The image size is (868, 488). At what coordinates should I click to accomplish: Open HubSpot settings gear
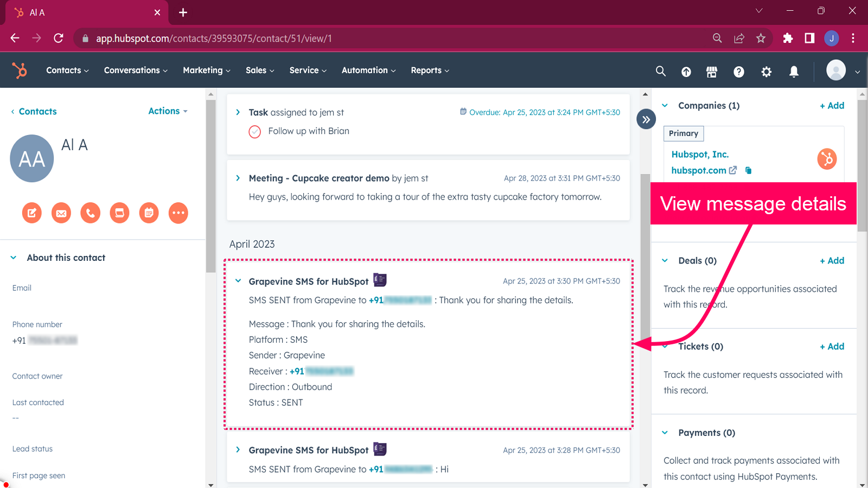tap(767, 71)
